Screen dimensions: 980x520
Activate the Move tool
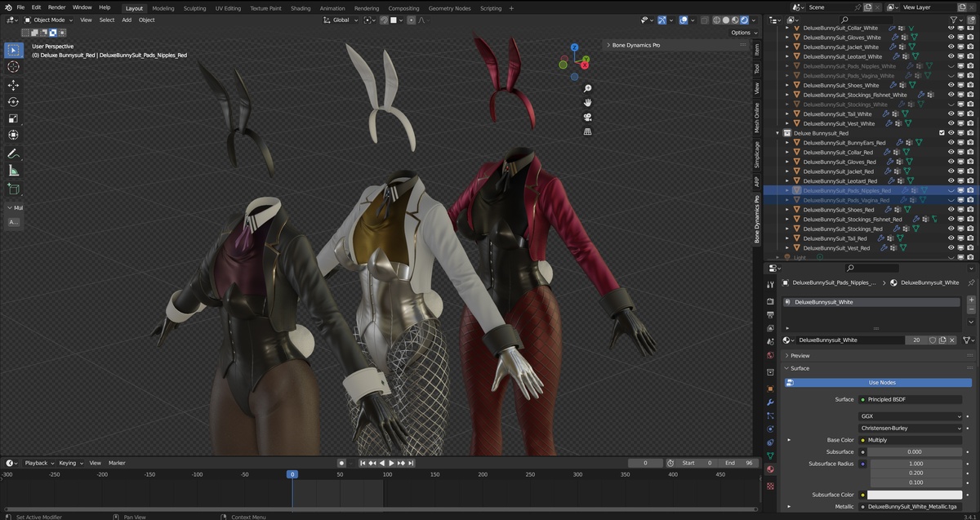pos(13,85)
